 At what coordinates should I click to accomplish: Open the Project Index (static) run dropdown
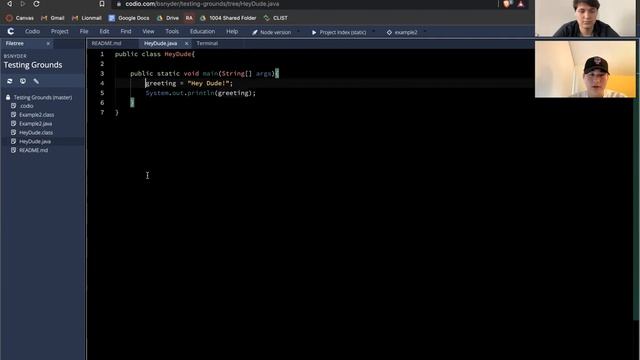point(342,32)
